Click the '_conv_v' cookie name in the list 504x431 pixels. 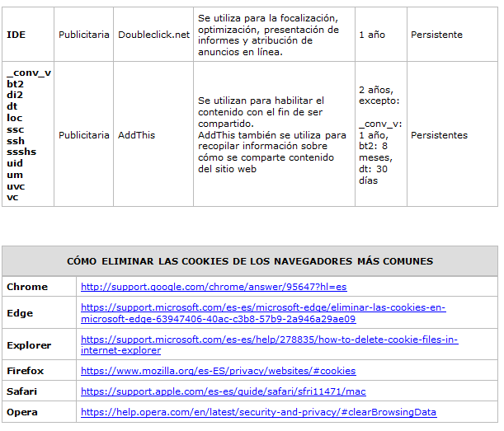point(29,73)
